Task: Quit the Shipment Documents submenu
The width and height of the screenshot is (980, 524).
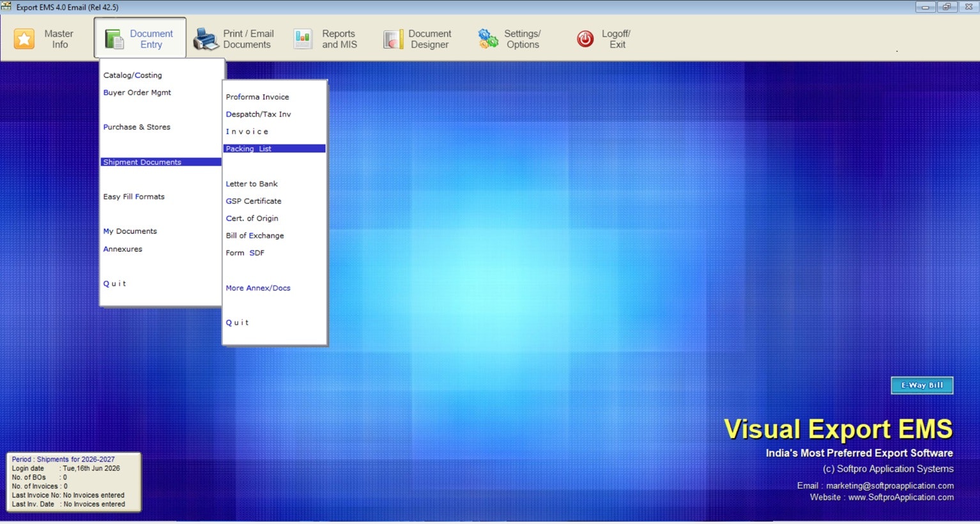Action: tap(237, 323)
